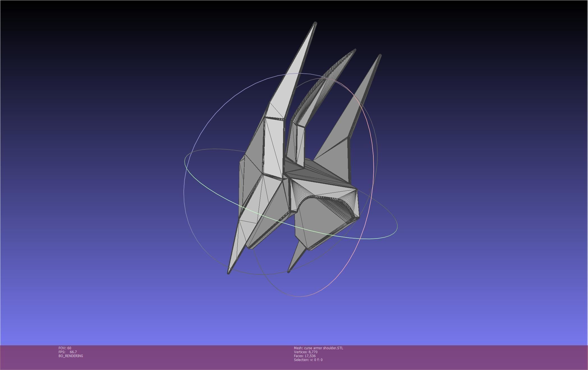Click the FOV: 60 readout
Screen dimensions: 588x370
pos(65,348)
